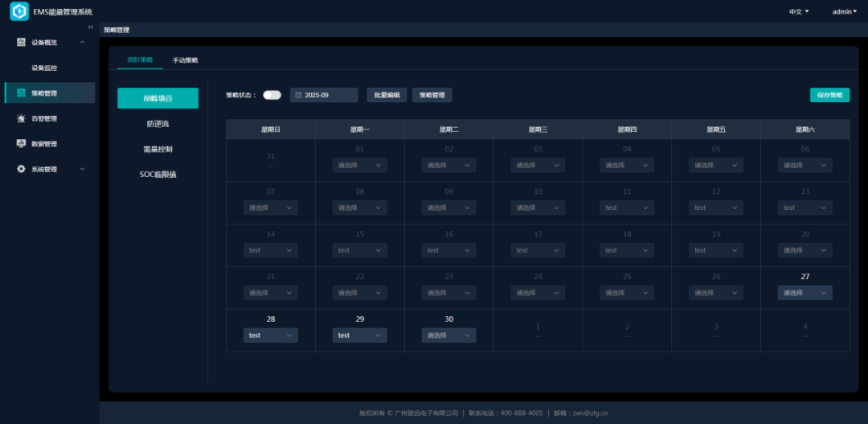Click the 批量编辑 button
The height and width of the screenshot is (424, 868).
[x=387, y=95]
